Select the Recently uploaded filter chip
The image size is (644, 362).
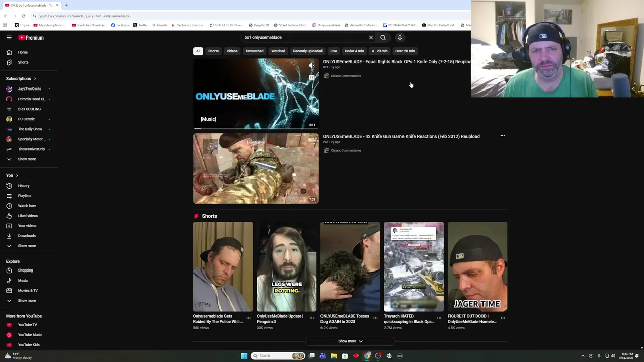(307, 51)
